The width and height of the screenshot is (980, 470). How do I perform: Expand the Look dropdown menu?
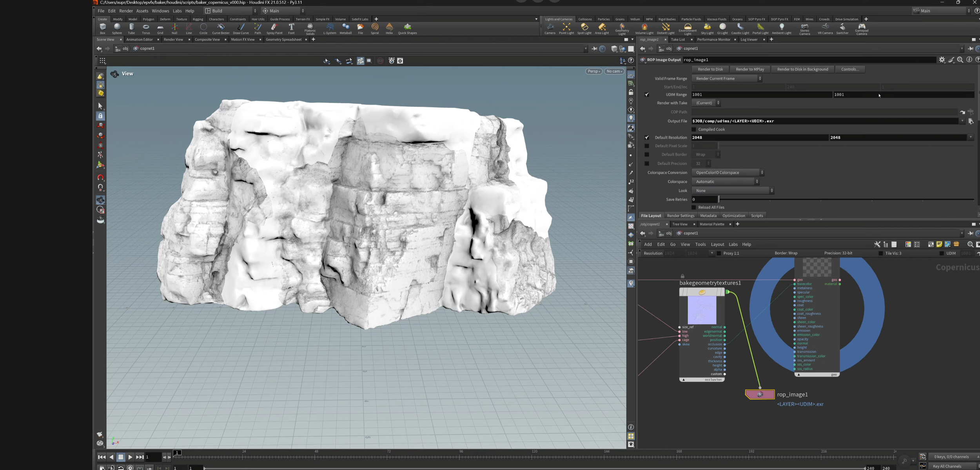pyautogui.click(x=733, y=191)
